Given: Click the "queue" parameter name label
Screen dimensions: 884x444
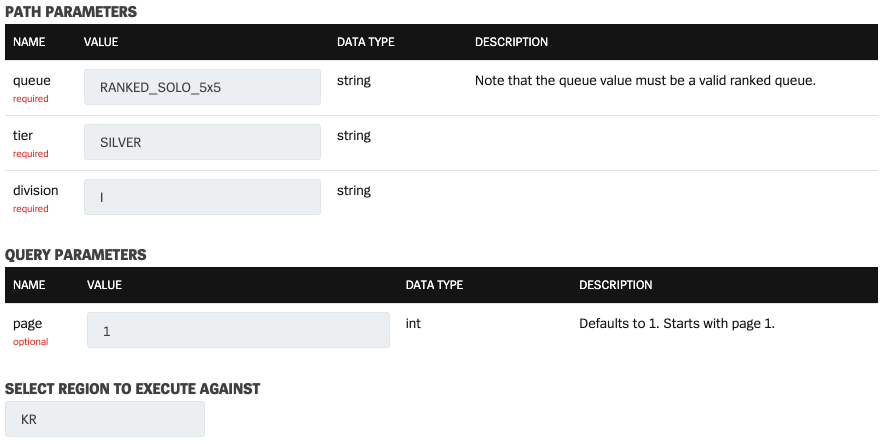Looking at the screenshot, I should (31, 80).
